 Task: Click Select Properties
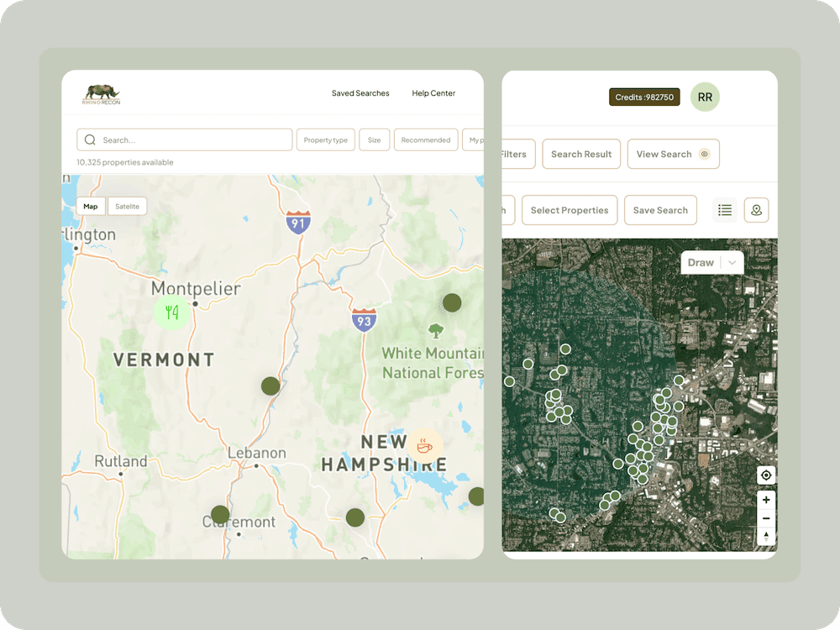click(570, 210)
